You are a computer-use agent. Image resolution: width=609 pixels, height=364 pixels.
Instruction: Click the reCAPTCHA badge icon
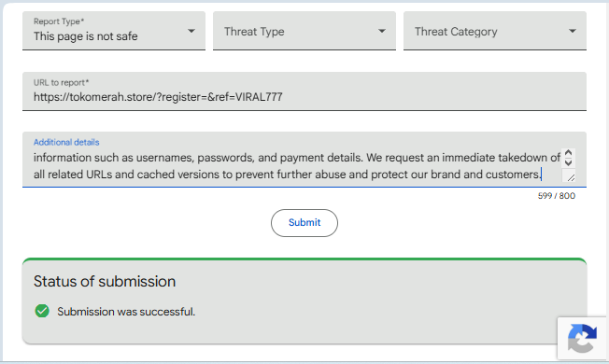(582, 339)
